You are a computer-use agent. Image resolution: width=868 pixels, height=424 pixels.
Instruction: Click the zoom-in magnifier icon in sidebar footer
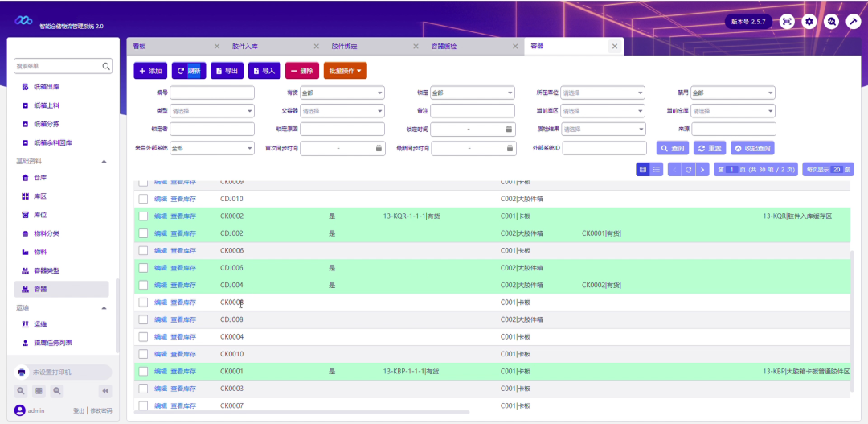tap(20, 391)
